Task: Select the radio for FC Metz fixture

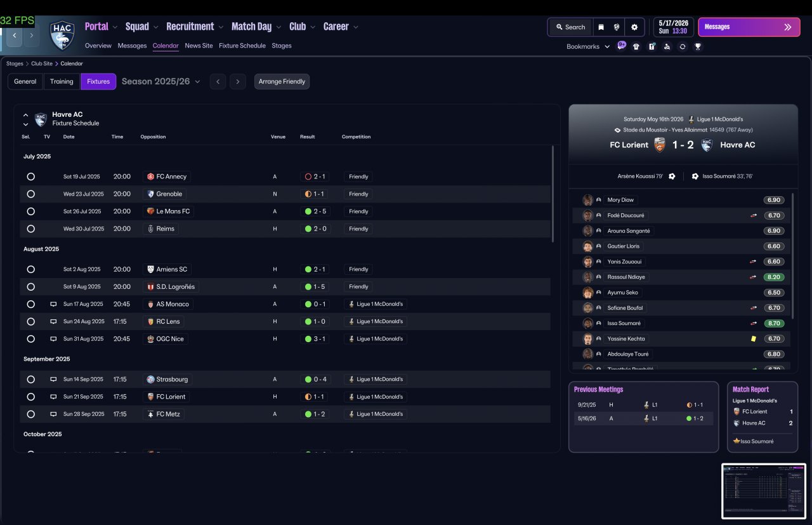Action: 30,414
